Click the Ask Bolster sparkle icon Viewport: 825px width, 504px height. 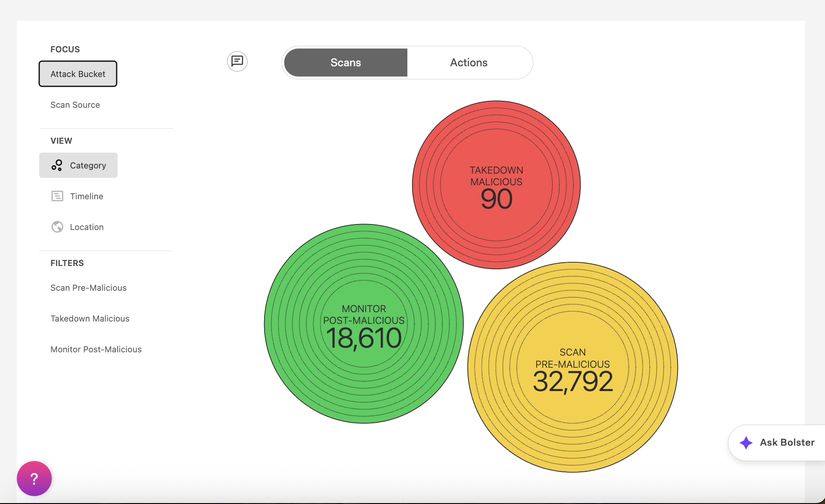click(746, 442)
